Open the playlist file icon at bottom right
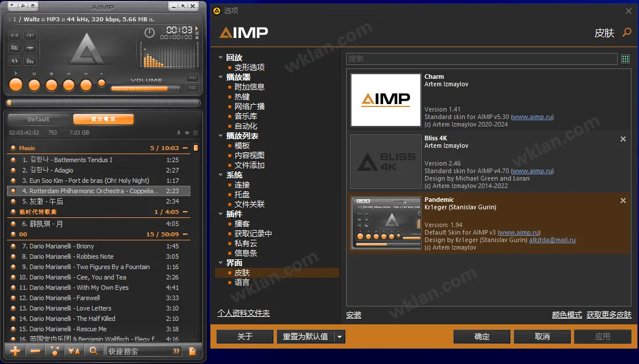 click(x=192, y=351)
